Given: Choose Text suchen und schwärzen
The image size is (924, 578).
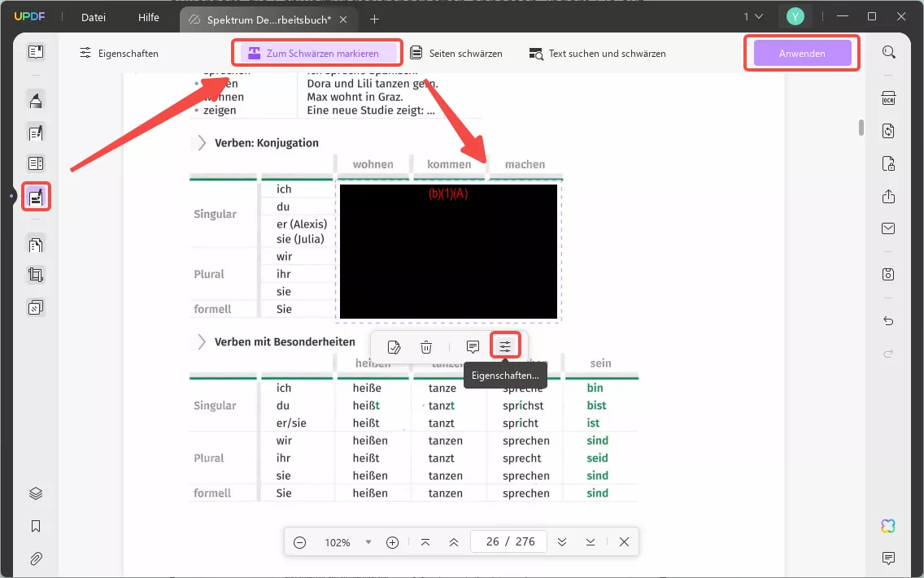Looking at the screenshot, I should [x=598, y=53].
